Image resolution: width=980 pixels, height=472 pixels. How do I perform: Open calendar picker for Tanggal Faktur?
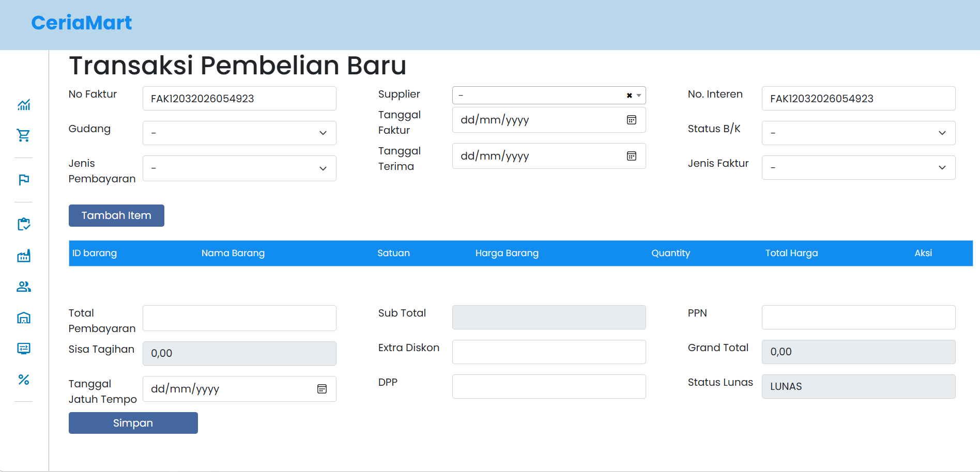[631, 120]
